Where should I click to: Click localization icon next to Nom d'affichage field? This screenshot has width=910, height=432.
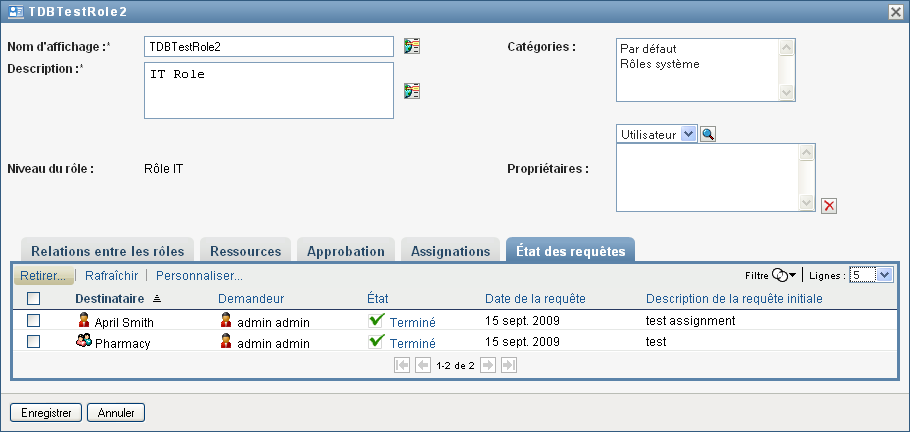click(412, 46)
